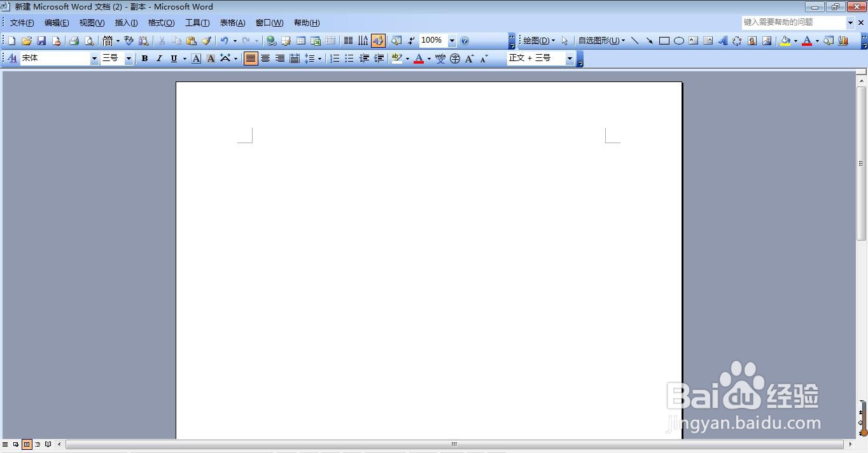Open the AutoShapes menu
868x453 pixels.
click(x=601, y=41)
